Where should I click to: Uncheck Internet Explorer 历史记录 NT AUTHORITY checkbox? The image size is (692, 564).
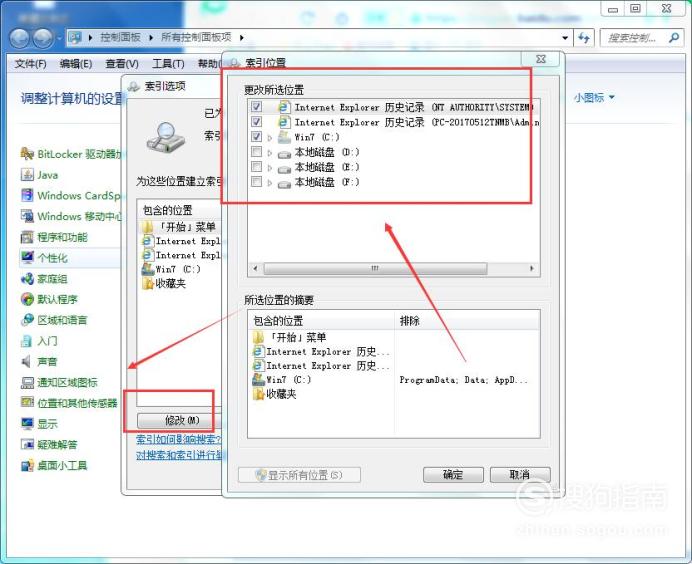[x=256, y=107]
